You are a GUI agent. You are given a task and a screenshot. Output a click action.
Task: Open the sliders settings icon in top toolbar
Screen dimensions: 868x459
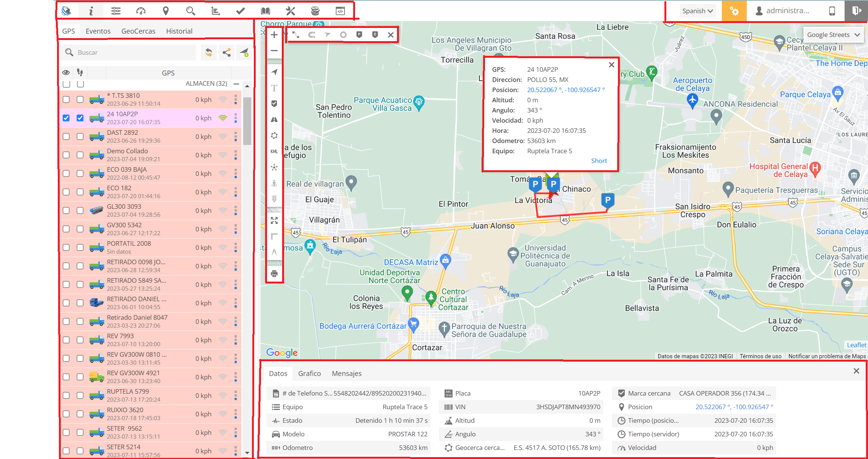coord(116,11)
